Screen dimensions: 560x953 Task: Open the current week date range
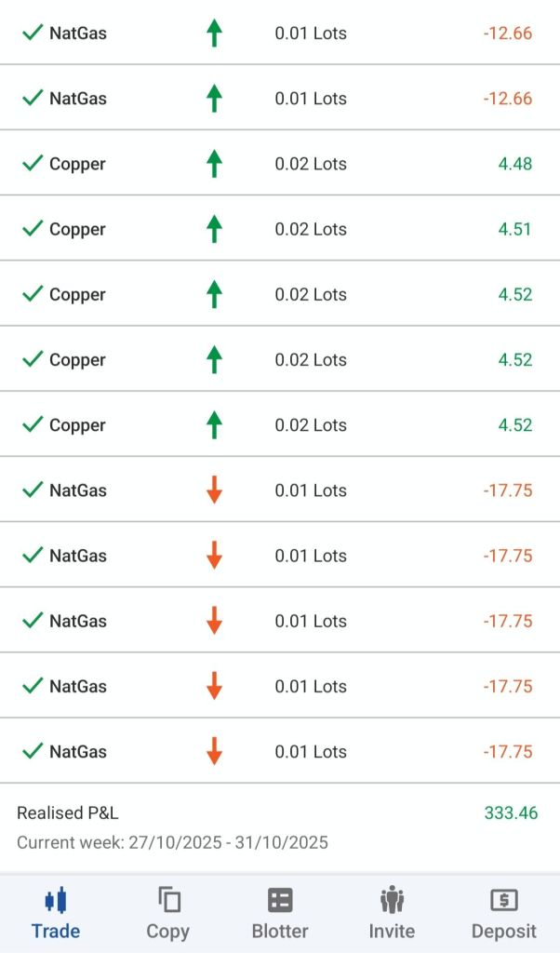pyautogui.click(x=172, y=843)
